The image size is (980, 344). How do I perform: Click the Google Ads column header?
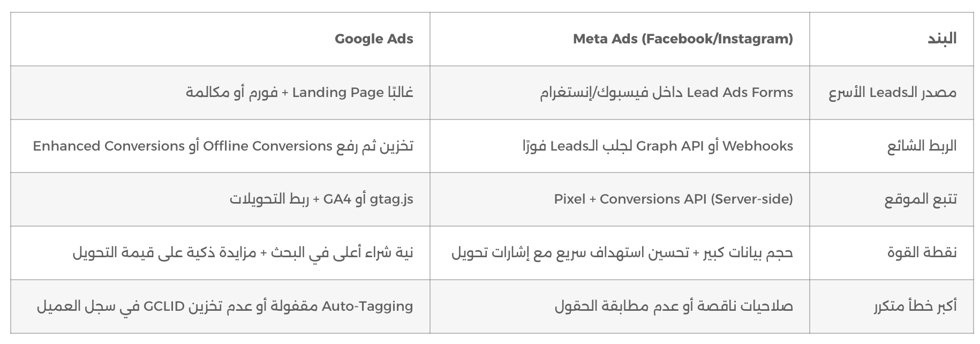tap(374, 39)
